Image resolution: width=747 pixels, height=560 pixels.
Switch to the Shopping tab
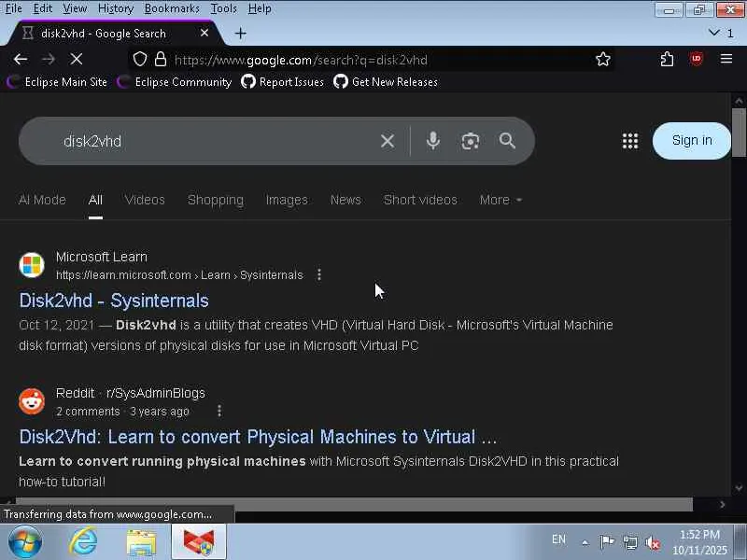[x=216, y=200]
